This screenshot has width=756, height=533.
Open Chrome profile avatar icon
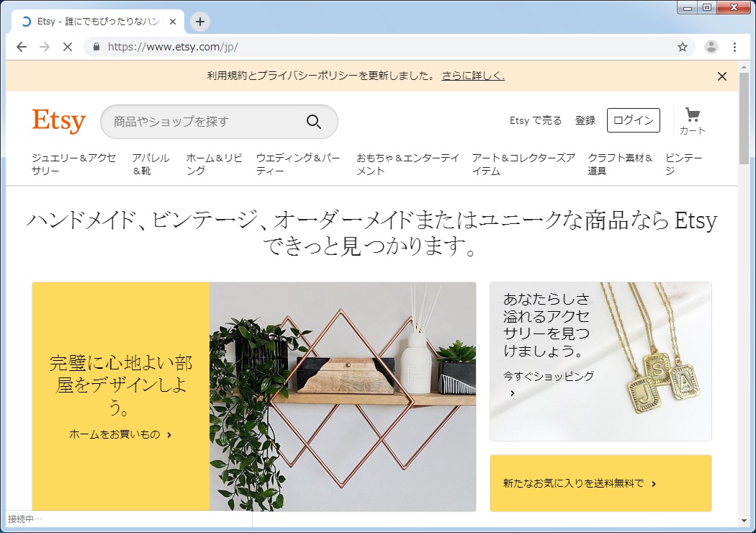(711, 47)
